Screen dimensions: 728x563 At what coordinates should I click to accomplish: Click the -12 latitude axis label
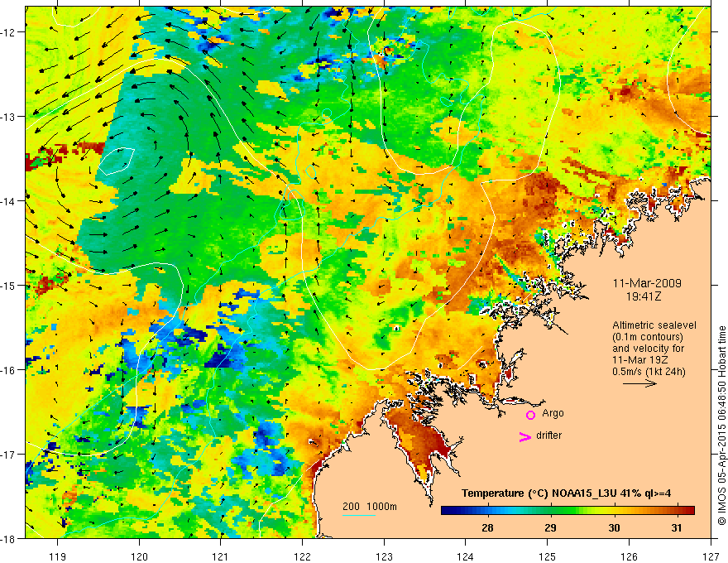pyautogui.click(x=9, y=32)
